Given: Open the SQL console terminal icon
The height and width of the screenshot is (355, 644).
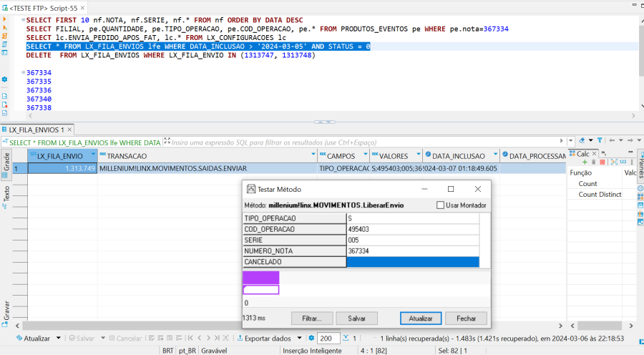Looking at the screenshot, I should [4, 52].
